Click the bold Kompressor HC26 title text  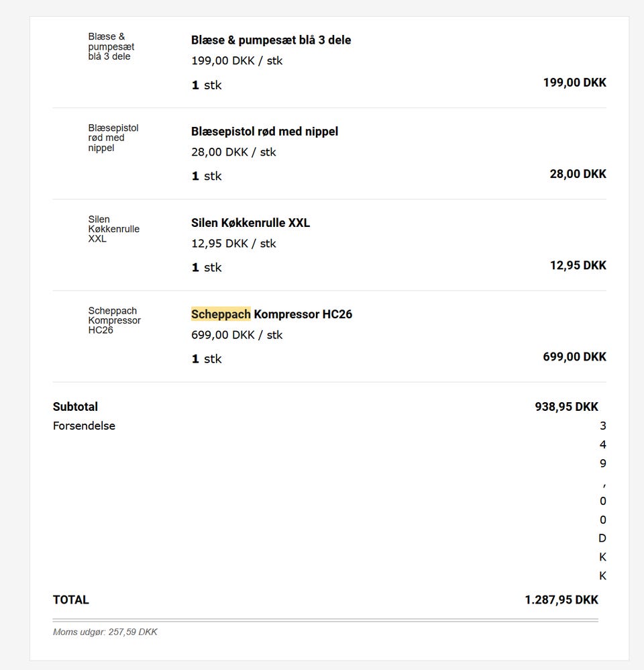(303, 314)
